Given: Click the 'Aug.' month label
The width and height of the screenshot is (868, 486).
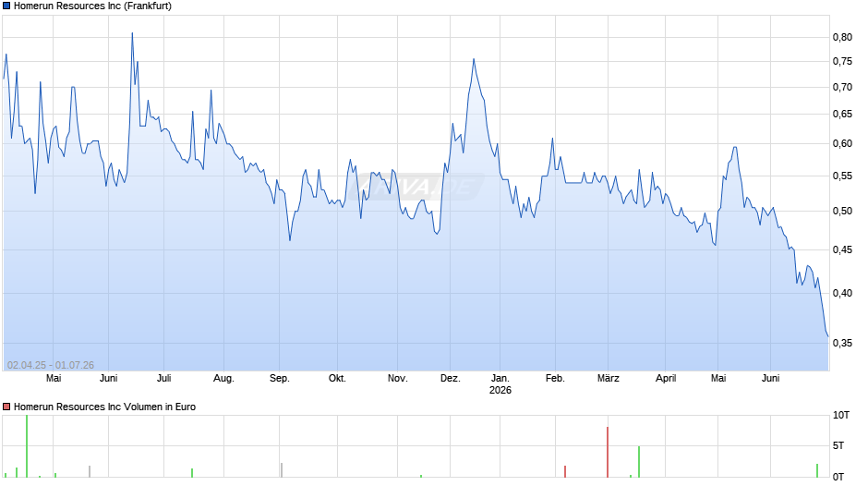Looking at the screenshot, I should [223, 378].
